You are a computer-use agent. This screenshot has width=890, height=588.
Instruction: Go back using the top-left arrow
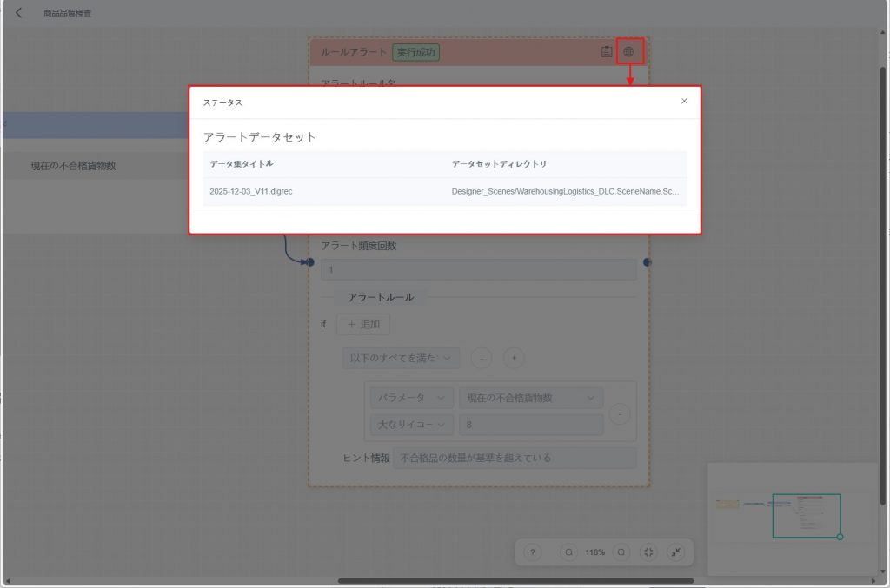pos(19,13)
